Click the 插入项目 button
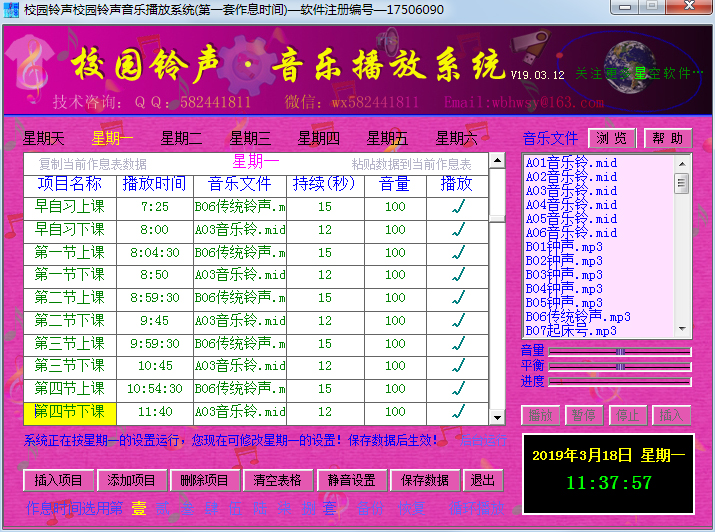Screen dimensions: 715x532 point(58,480)
